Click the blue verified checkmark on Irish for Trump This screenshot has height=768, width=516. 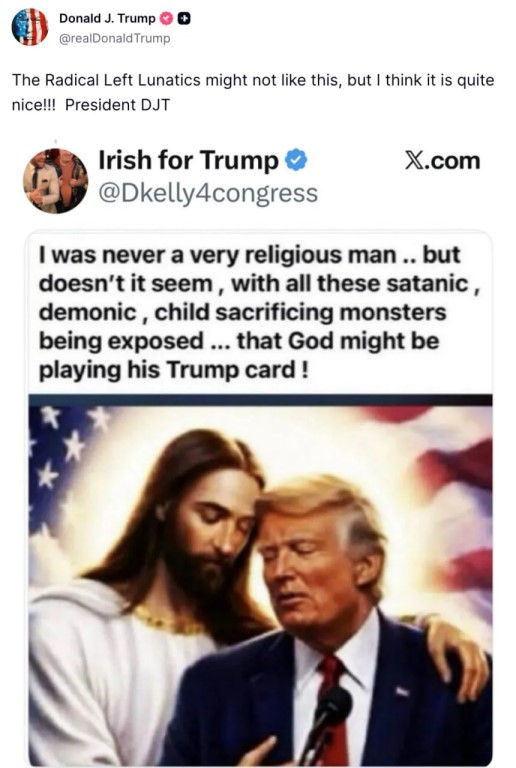(296, 160)
